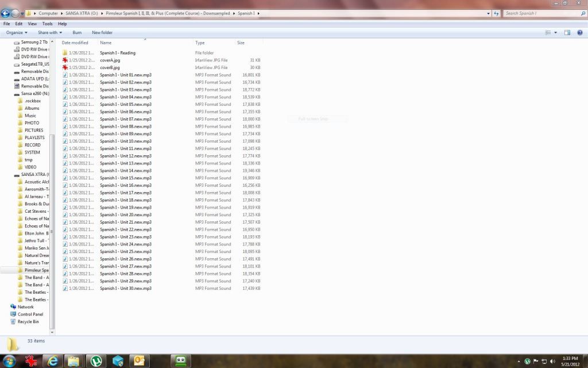588x368 pixels.
Task: Open the Tools menu
Action: click(47, 24)
